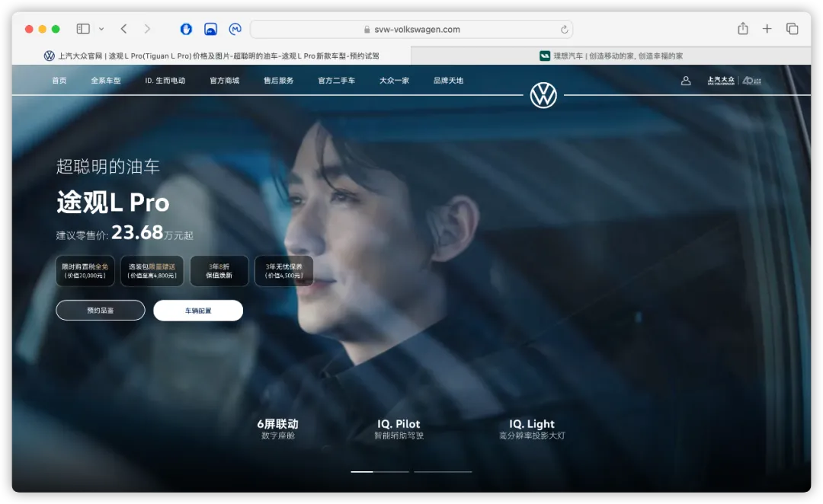Open the circular M extension icon
Image resolution: width=823 pixels, height=504 pixels.
point(235,29)
